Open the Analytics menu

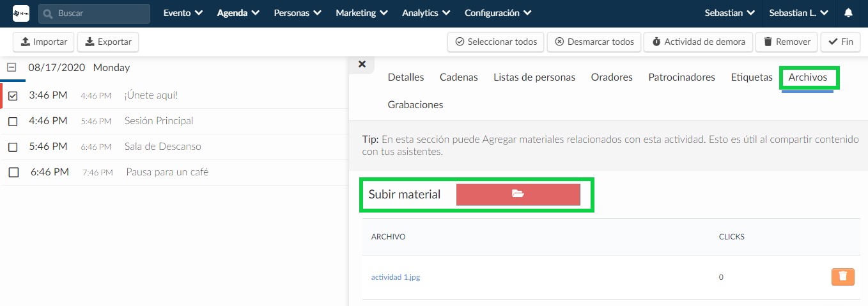[x=426, y=13]
